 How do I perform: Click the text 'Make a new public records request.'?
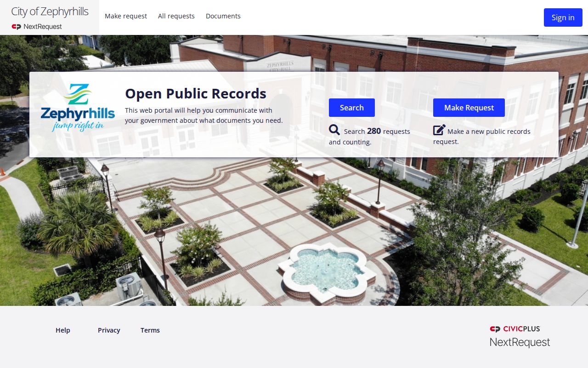[482, 136]
